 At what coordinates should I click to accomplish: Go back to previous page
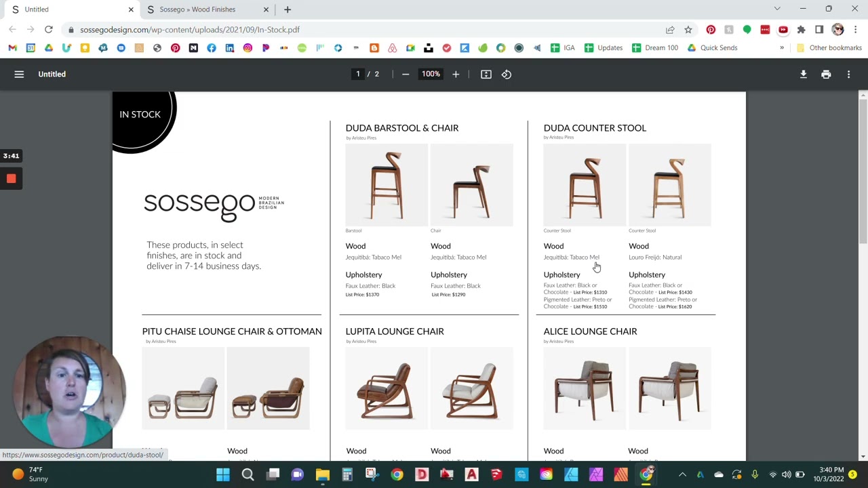coord(12,29)
